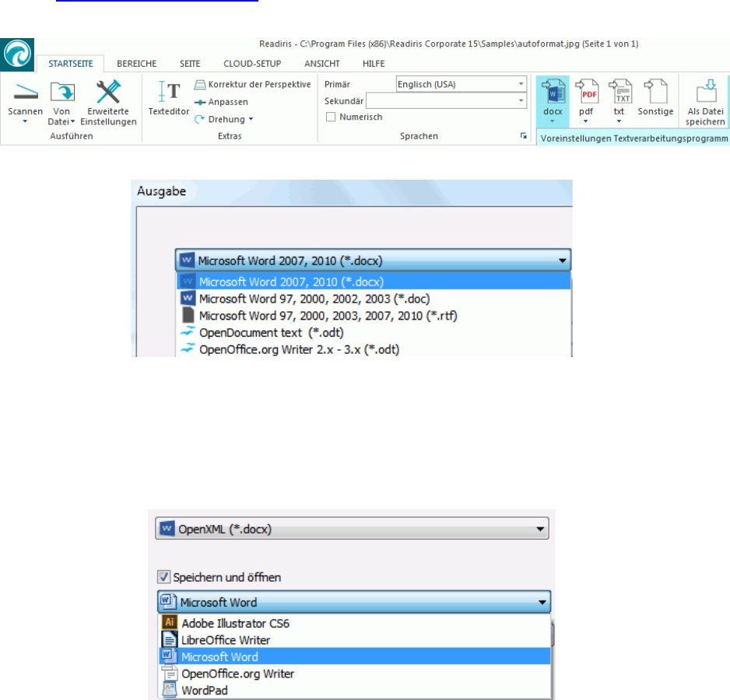Select the Microsoft Word (*.rtf) format
The width and height of the screenshot is (730, 700).
click(374, 316)
